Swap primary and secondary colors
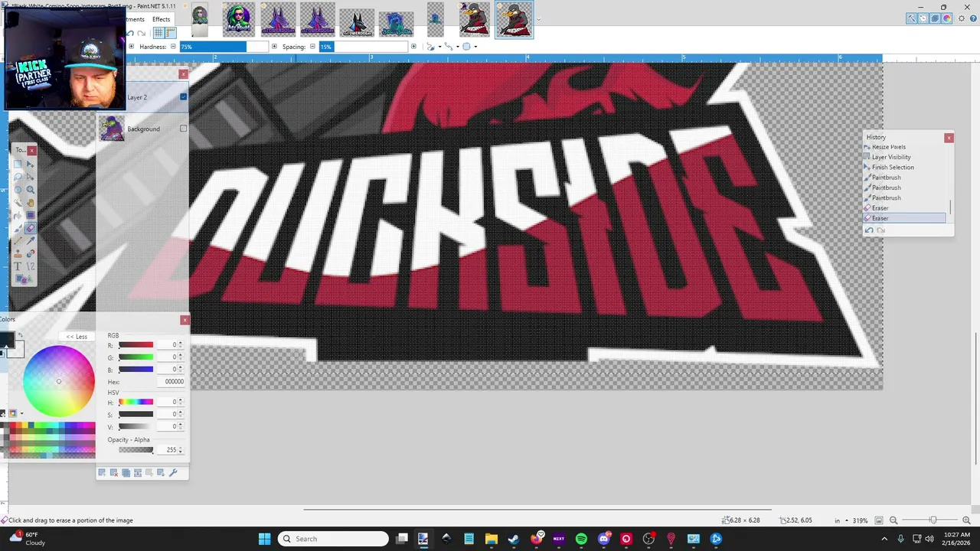 (x=21, y=334)
